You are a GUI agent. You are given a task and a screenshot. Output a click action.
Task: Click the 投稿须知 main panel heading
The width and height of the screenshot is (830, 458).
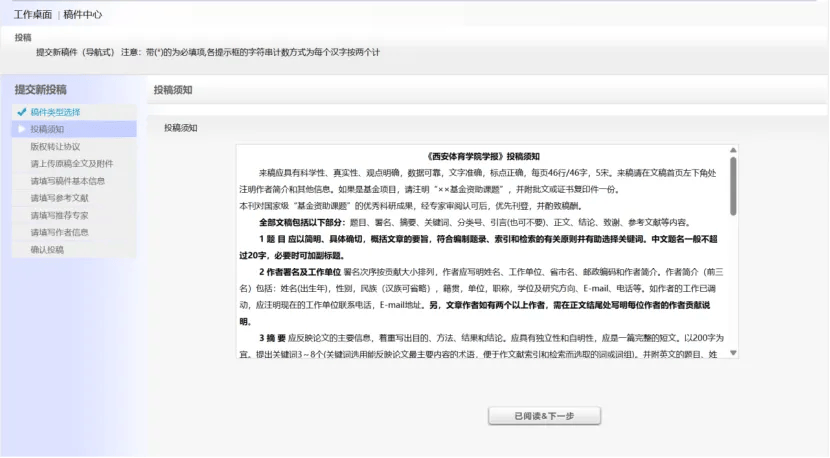(173, 90)
